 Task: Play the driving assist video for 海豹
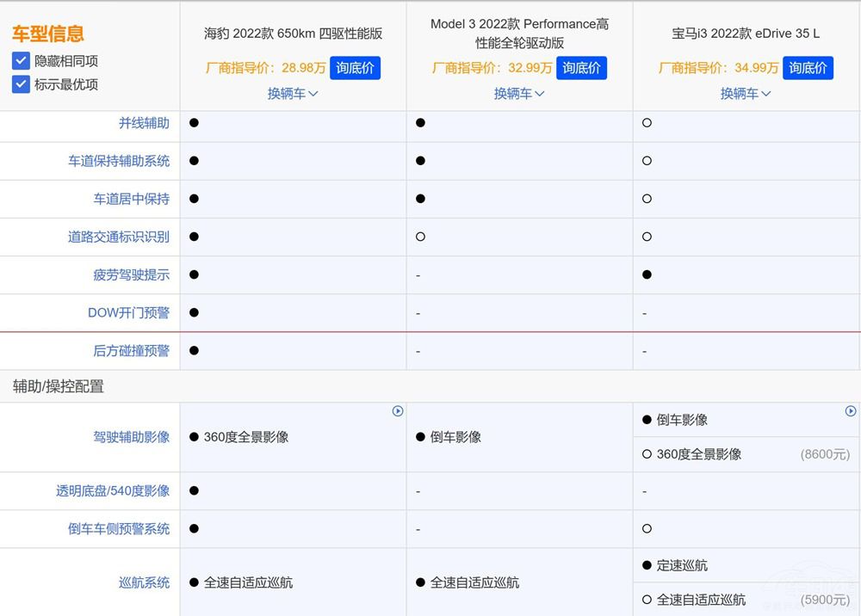coord(398,411)
